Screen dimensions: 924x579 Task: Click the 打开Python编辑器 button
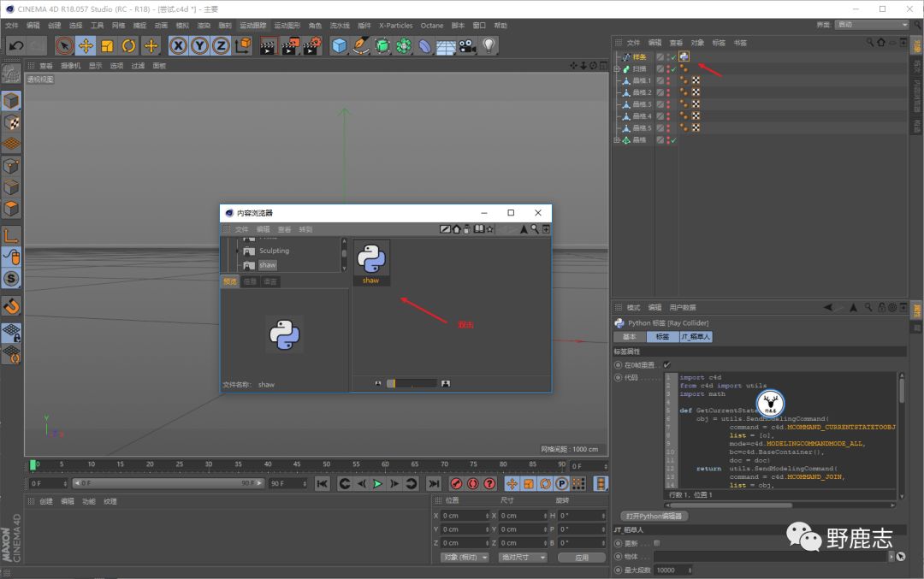pos(654,516)
